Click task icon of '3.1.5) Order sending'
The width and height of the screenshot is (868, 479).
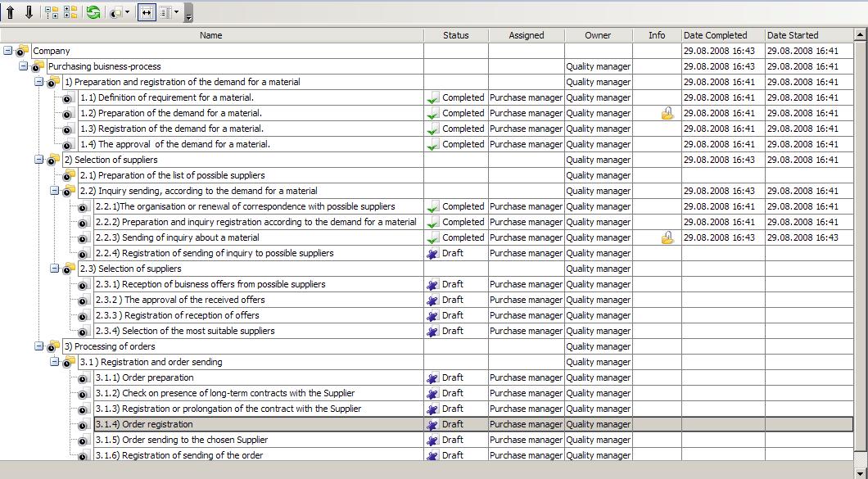coord(83,441)
